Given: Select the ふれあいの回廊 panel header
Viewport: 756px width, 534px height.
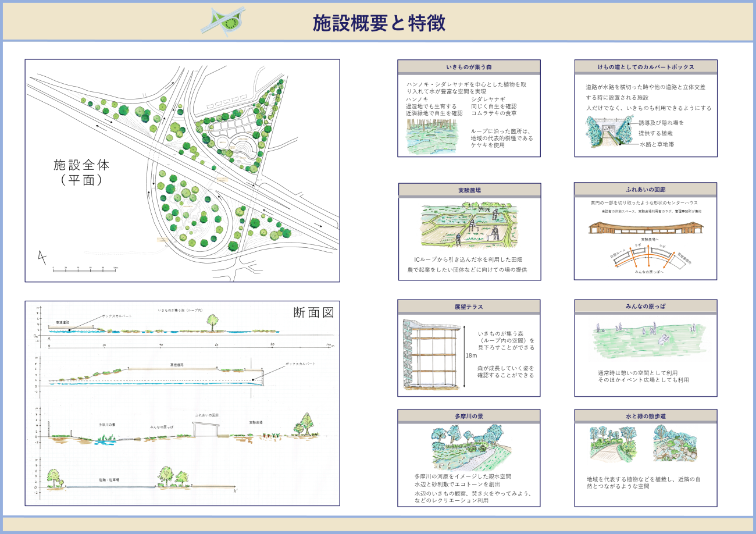Looking at the screenshot, I should tap(645, 190).
